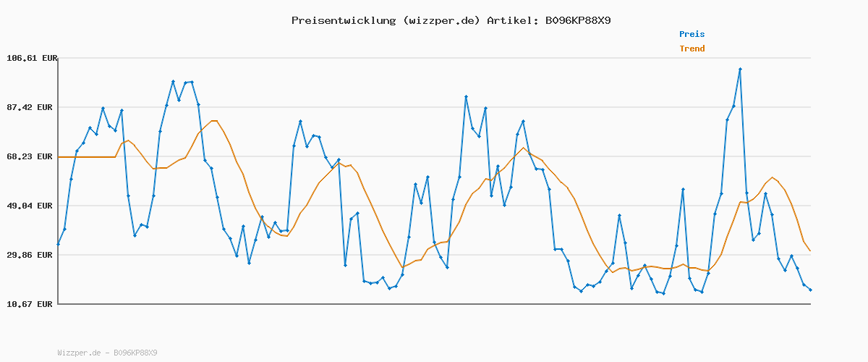Screen dimensions: 868x362
Task: Click the left start of orange trend line
Action: coord(59,157)
